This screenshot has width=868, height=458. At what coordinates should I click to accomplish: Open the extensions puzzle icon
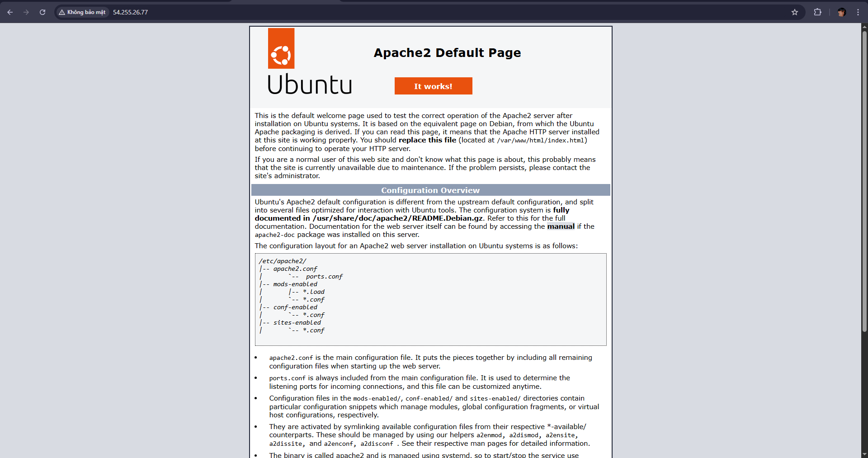click(x=817, y=12)
